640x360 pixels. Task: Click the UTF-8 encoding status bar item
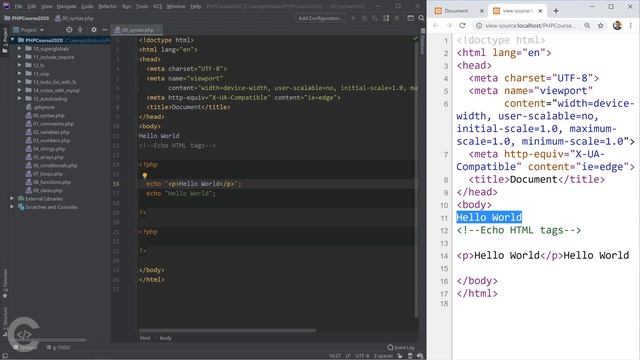point(362,356)
